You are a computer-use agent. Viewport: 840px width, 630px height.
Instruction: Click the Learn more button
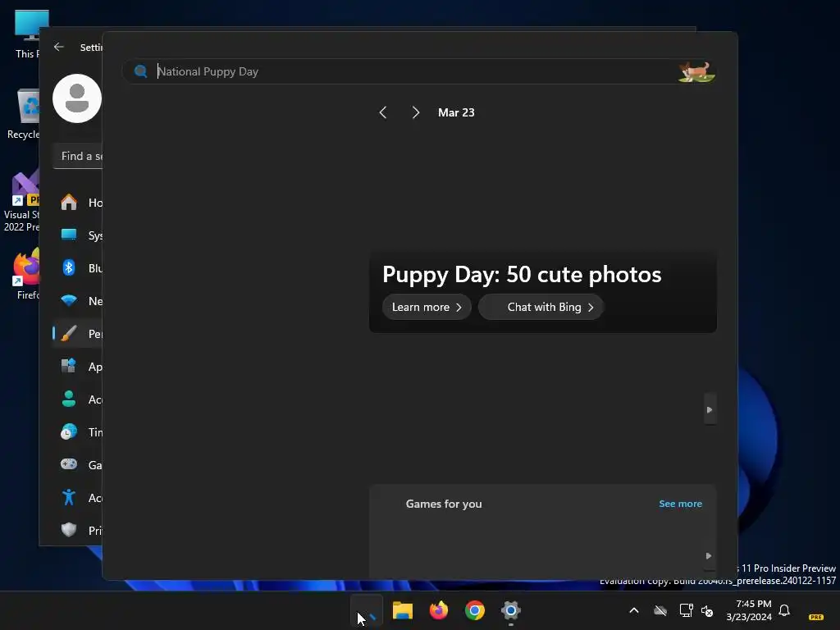coord(427,307)
